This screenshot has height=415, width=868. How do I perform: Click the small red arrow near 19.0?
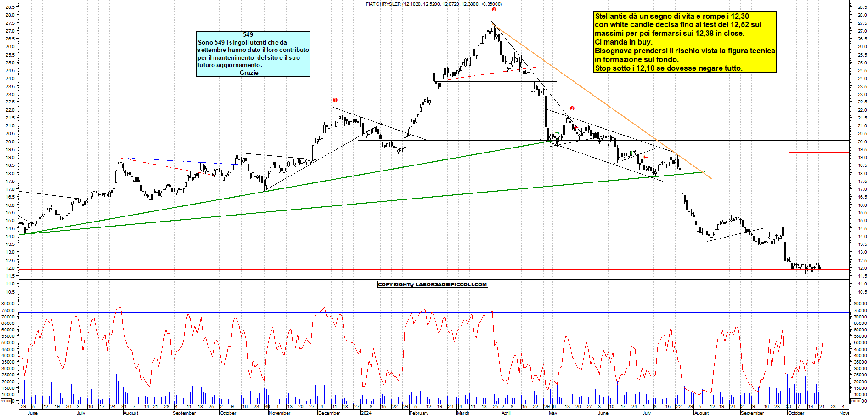click(646, 157)
